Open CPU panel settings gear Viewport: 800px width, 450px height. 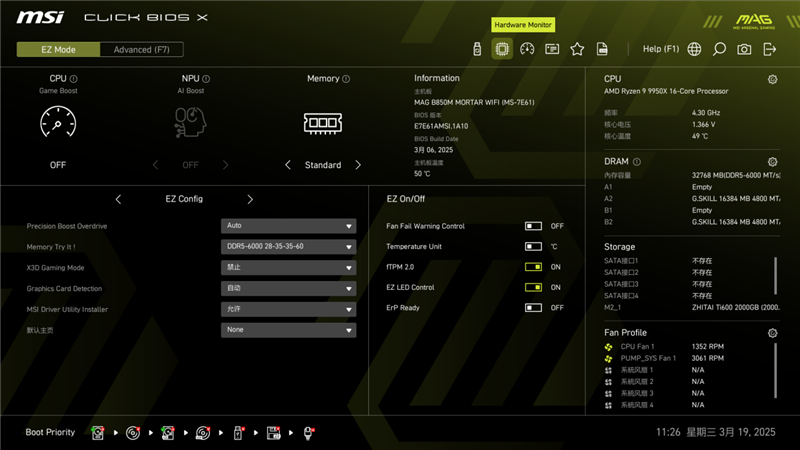(x=772, y=79)
